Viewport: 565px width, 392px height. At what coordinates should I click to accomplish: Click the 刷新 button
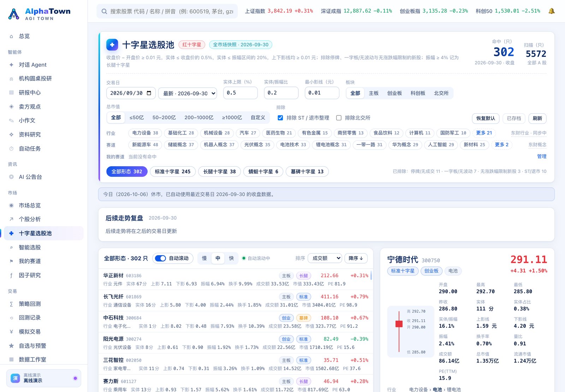coord(537,118)
